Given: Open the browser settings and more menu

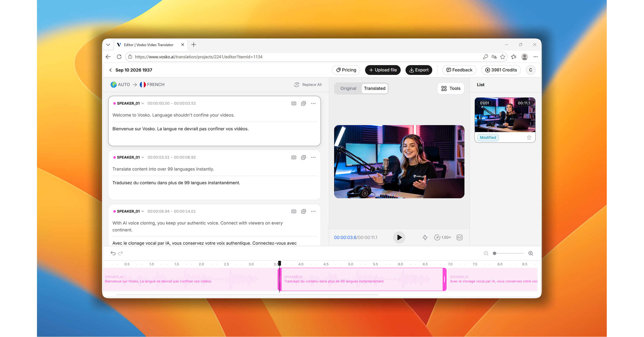Looking at the screenshot, I should point(535,57).
